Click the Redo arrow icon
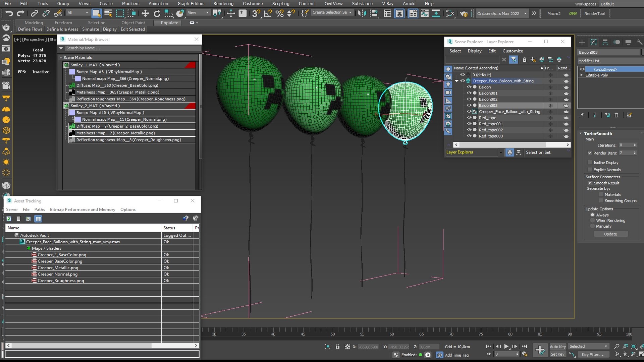The image size is (644, 362). [21, 13]
